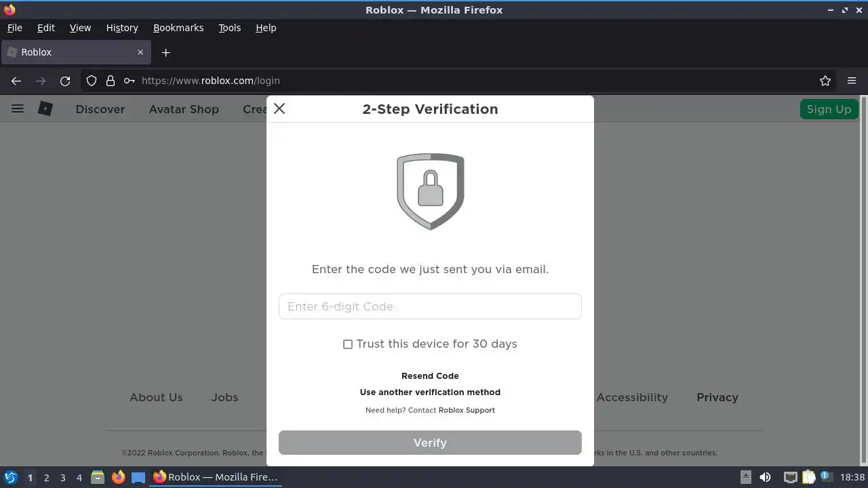Click the saved logins key icon
Viewport: 868px width, 488px height.
[129, 81]
